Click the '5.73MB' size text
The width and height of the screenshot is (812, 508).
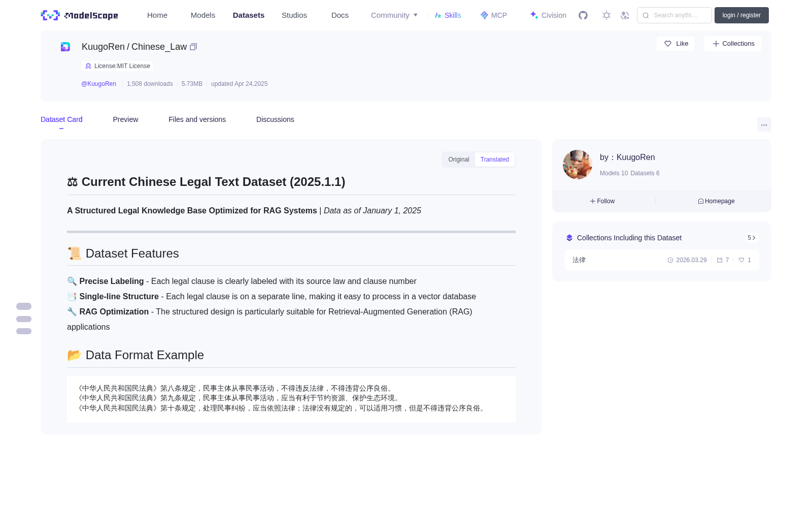tap(192, 84)
